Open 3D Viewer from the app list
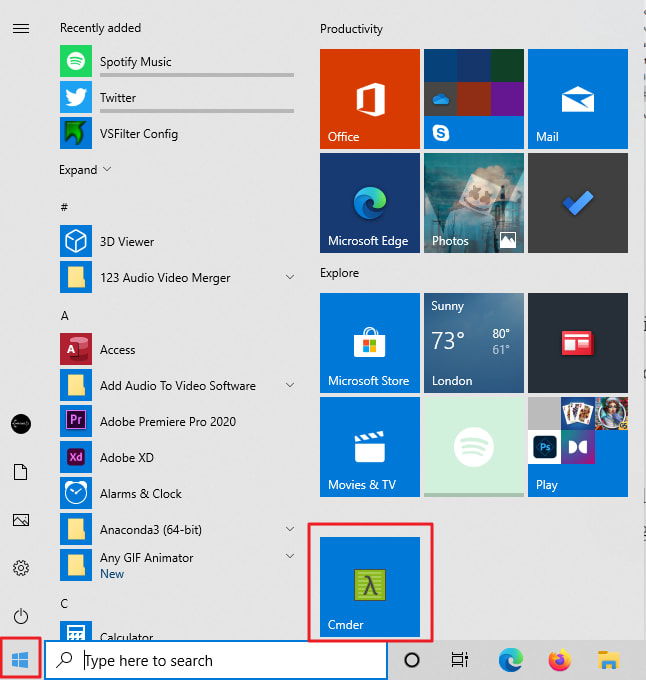Screen dimensions: 646x680 click(177, 241)
